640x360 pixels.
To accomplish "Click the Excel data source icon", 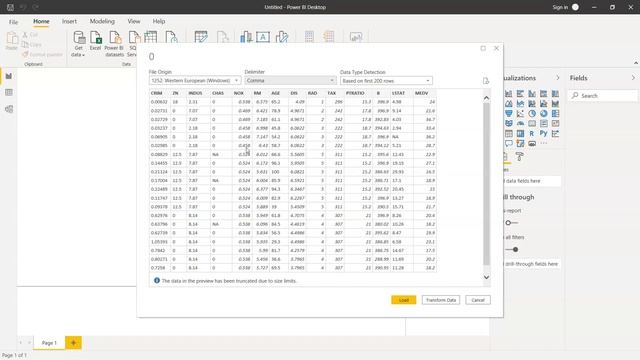I will (x=96, y=41).
